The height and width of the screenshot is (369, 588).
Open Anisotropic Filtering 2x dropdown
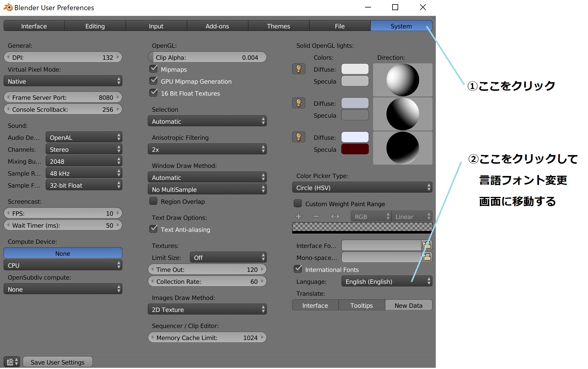click(x=207, y=149)
